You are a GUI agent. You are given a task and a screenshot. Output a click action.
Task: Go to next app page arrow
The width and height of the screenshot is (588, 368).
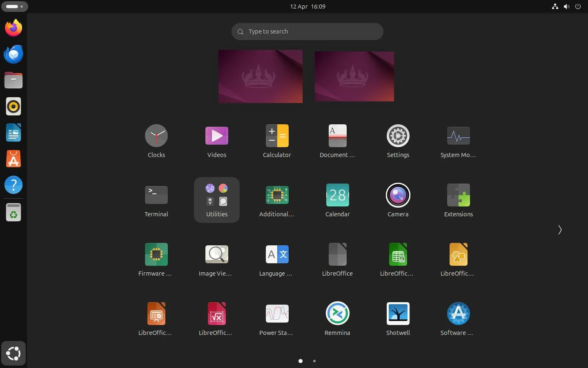tap(560, 230)
